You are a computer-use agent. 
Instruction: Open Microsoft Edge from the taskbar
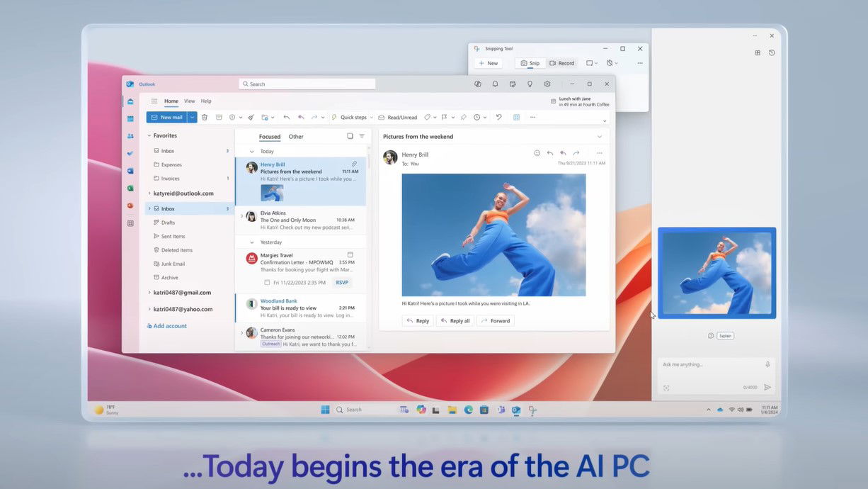coord(468,410)
